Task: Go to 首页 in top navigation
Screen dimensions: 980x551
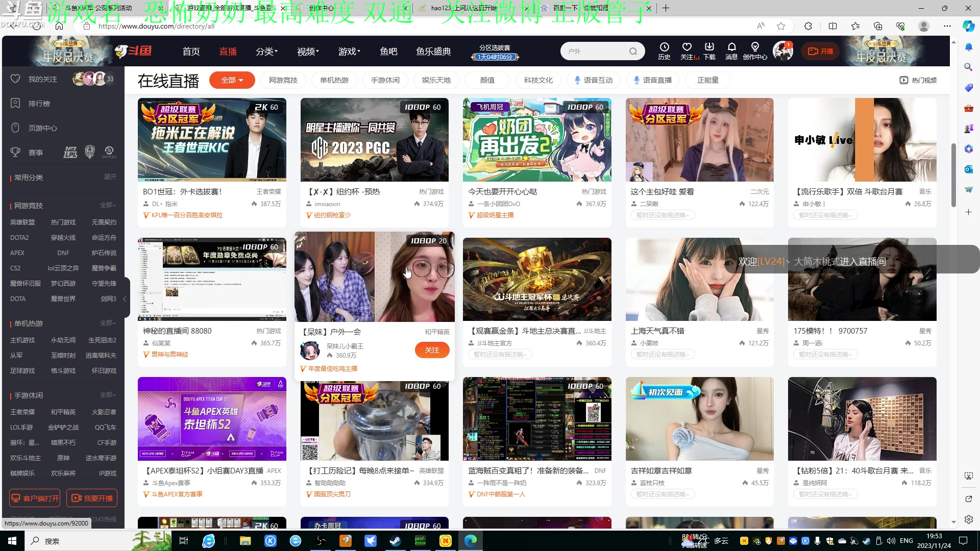Action: tap(191, 51)
